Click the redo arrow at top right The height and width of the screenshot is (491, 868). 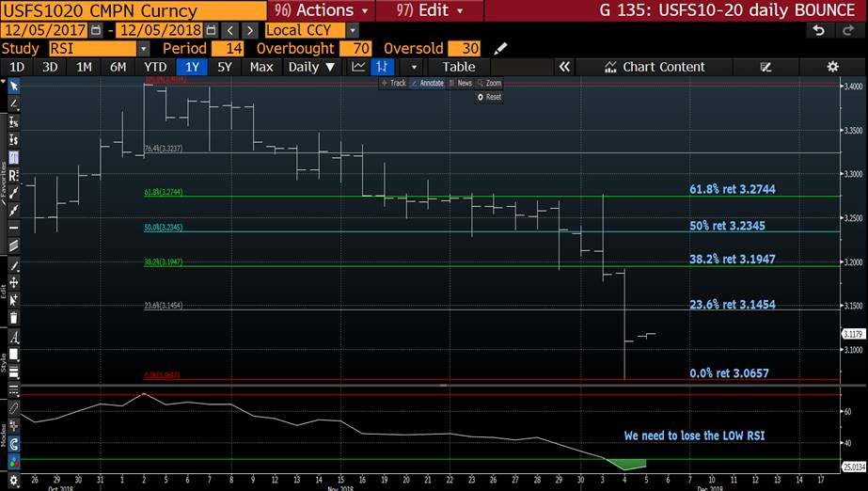click(848, 30)
